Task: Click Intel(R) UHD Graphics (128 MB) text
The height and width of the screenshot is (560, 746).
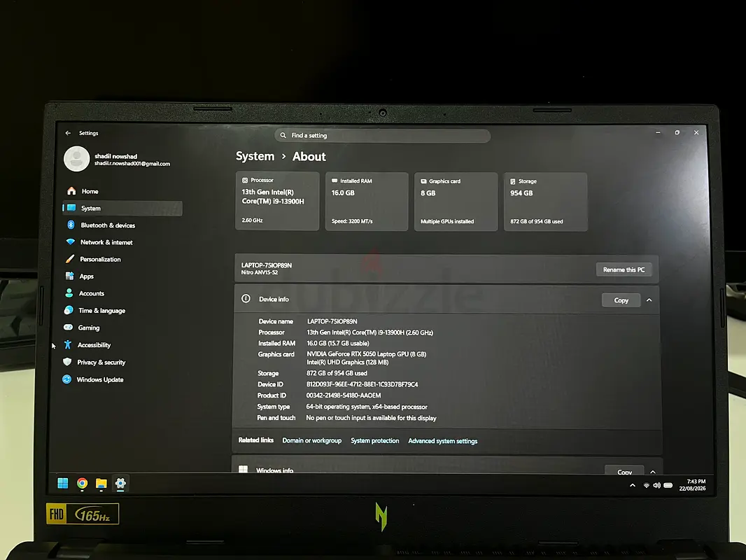Action: [x=348, y=362]
